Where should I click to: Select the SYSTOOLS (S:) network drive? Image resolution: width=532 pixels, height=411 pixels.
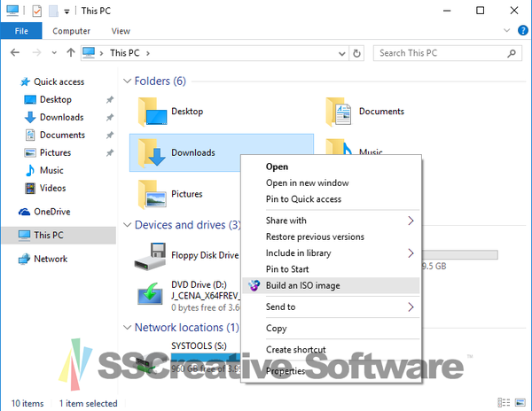pyautogui.click(x=199, y=346)
